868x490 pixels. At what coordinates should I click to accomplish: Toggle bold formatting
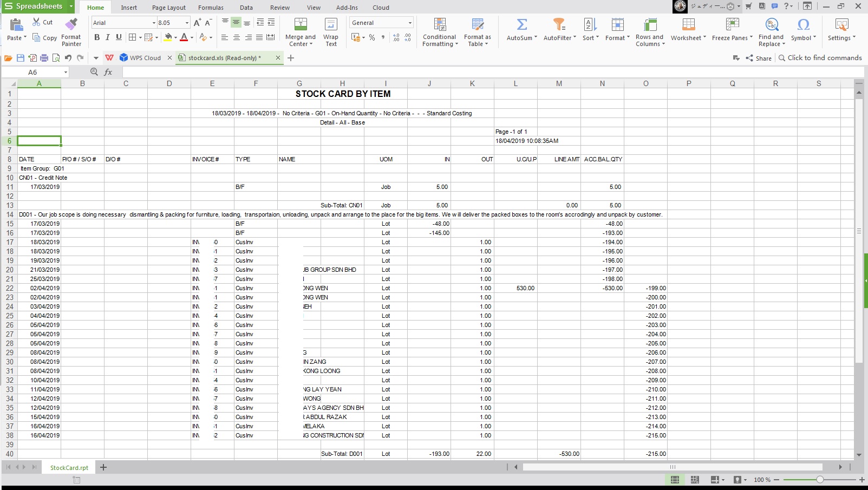pos(97,37)
